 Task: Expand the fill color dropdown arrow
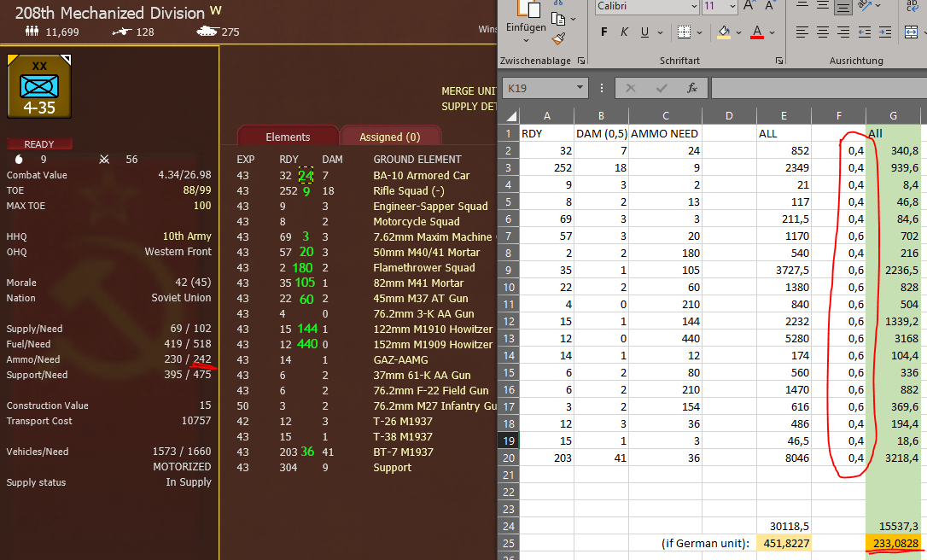click(738, 32)
